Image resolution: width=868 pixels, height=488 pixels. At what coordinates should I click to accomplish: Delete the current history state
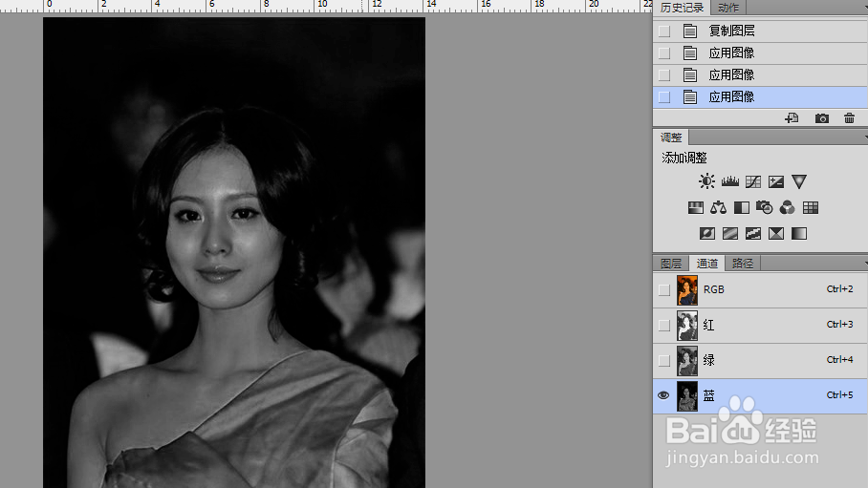coord(849,117)
